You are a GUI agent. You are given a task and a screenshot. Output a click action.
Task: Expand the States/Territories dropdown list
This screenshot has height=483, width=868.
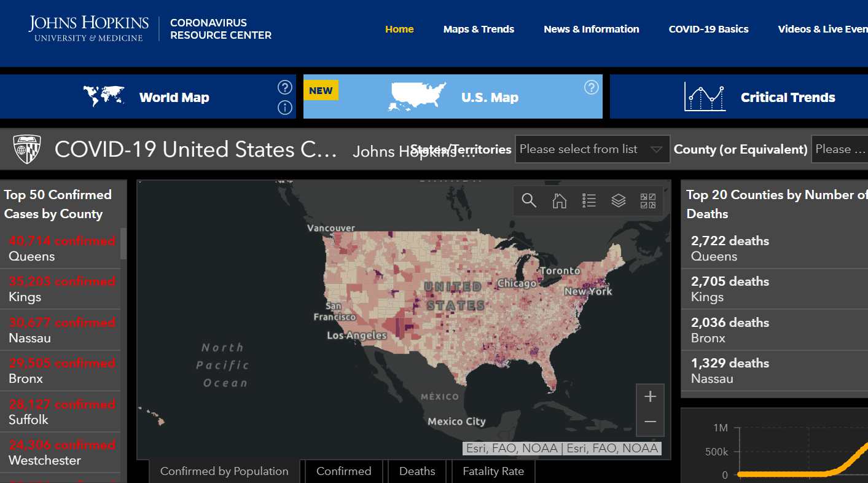point(592,149)
